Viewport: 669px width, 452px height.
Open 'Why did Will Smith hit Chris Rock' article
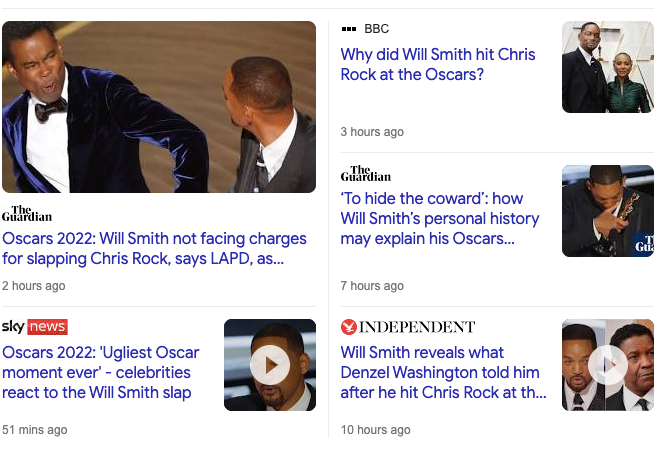[x=438, y=64]
